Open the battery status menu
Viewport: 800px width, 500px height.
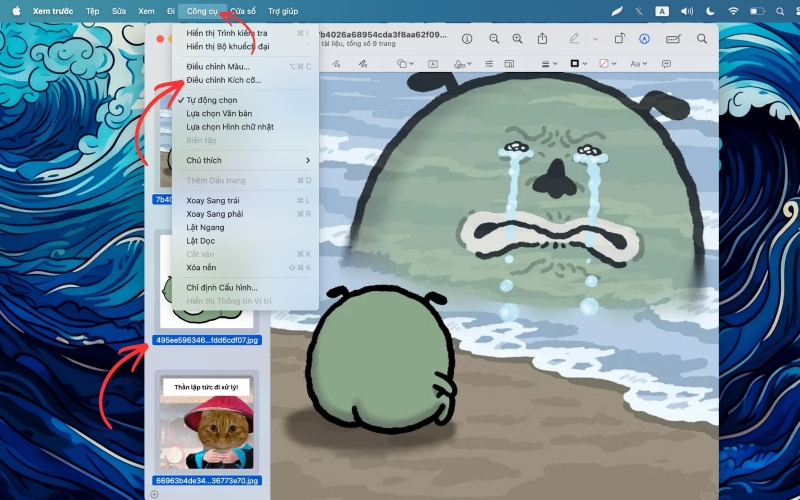tap(757, 11)
